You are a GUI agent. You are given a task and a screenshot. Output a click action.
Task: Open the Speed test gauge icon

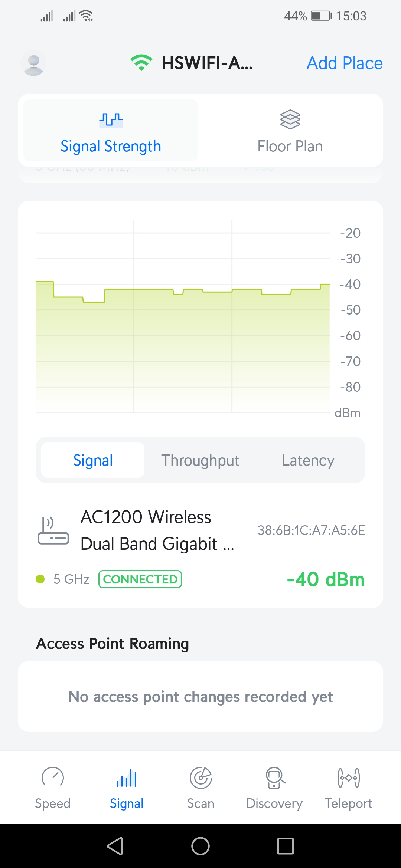(x=53, y=777)
